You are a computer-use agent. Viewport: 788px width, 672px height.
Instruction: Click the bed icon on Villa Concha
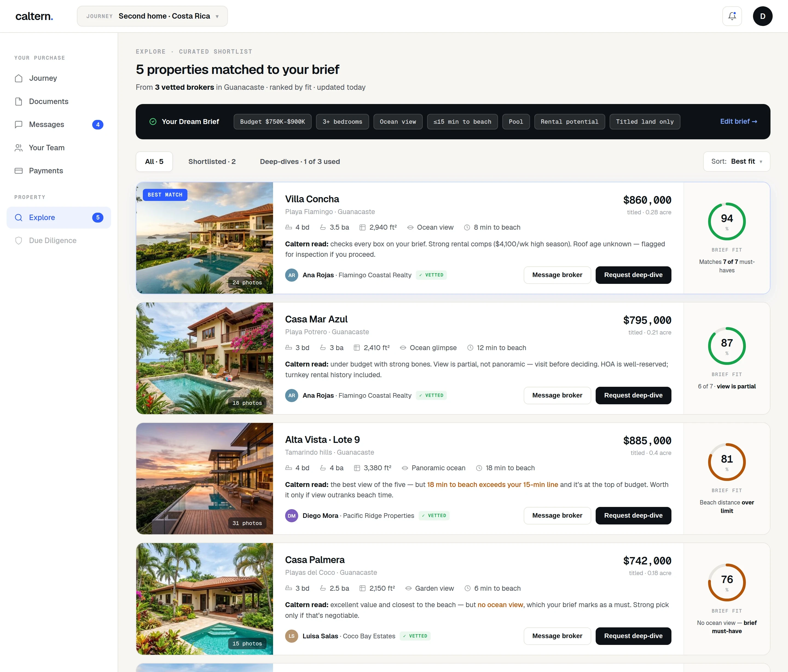coord(289,227)
